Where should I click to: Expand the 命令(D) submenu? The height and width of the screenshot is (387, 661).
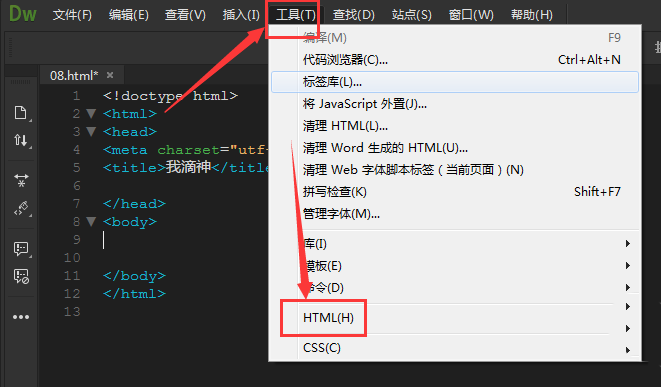455,288
